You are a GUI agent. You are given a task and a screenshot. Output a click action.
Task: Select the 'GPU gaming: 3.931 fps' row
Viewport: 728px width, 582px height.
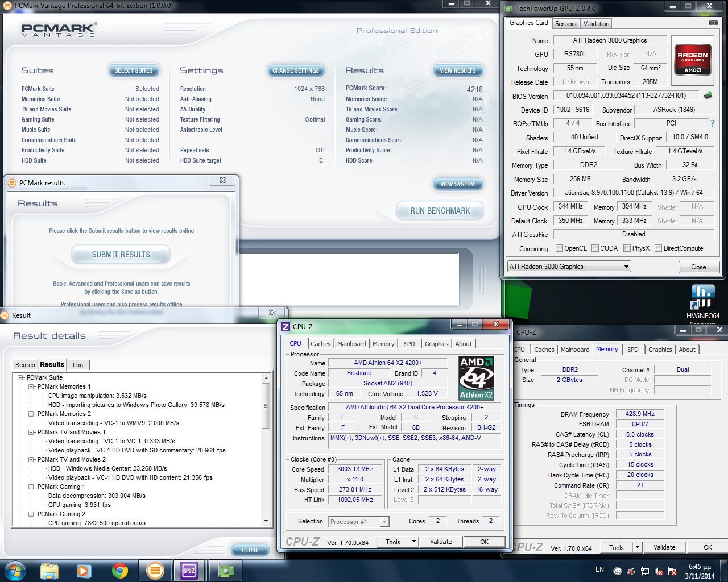(x=80, y=505)
